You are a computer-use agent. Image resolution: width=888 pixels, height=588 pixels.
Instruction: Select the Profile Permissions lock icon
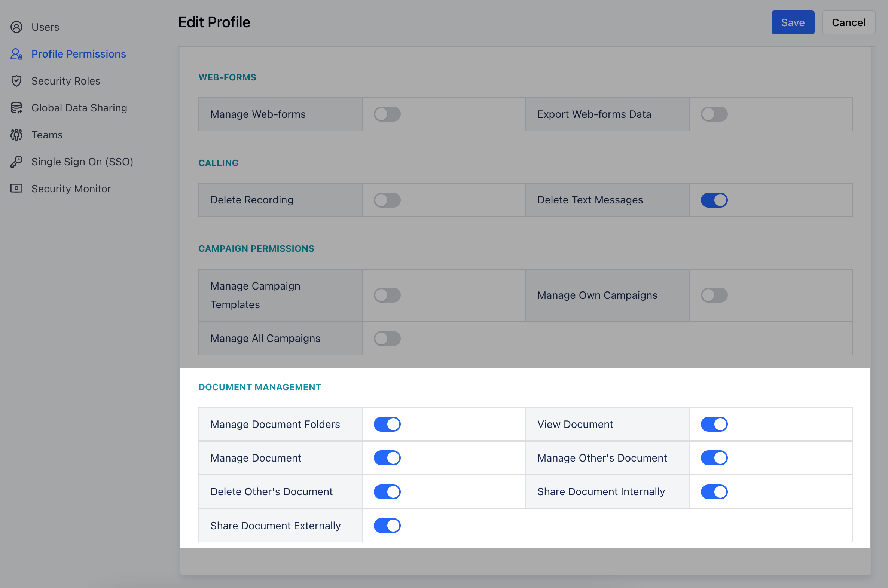16,54
